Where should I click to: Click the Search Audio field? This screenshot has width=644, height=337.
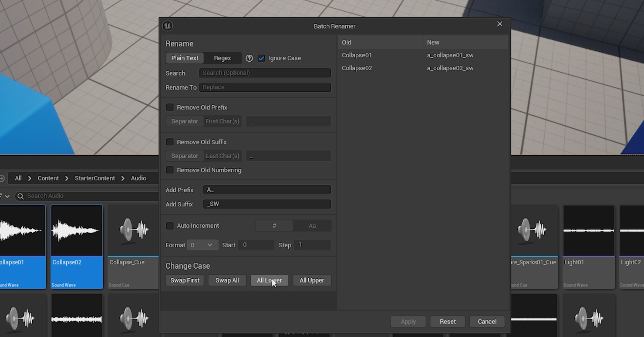(x=87, y=196)
